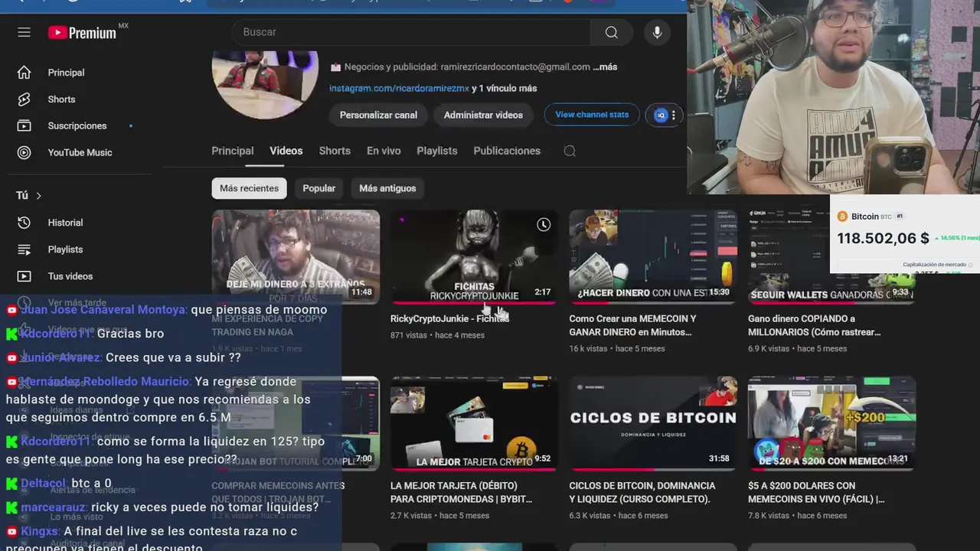Add Fichitas video to watch later
This screenshot has height=551, width=980.
[x=543, y=224]
